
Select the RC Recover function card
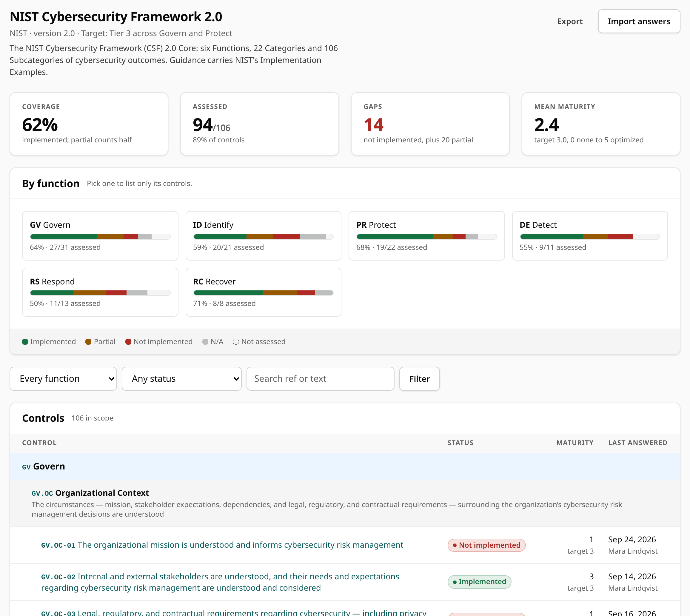[263, 292]
